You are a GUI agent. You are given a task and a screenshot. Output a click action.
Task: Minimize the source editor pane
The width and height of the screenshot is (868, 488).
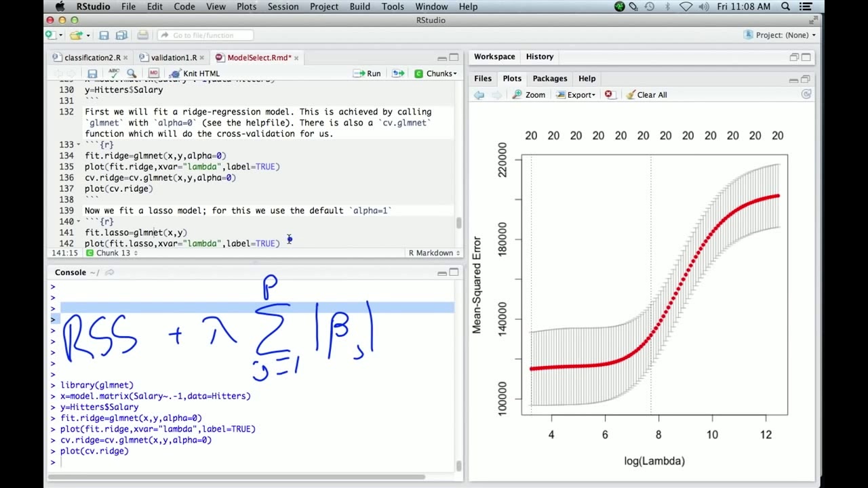[x=442, y=58]
